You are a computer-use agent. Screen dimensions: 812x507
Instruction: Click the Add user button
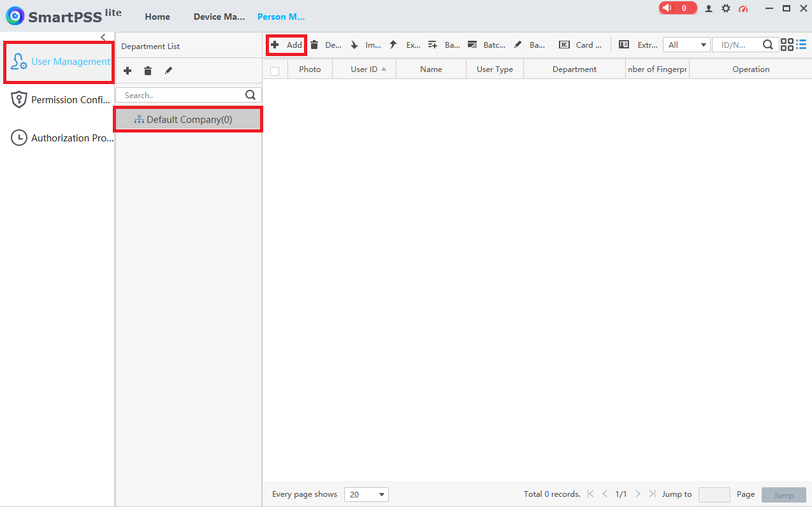(x=286, y=45)
